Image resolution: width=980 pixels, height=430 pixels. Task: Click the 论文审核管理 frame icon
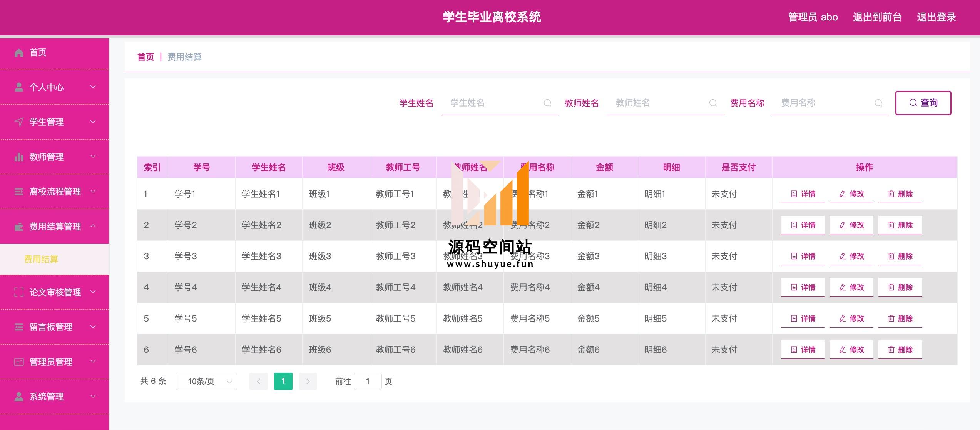(19, 292)
